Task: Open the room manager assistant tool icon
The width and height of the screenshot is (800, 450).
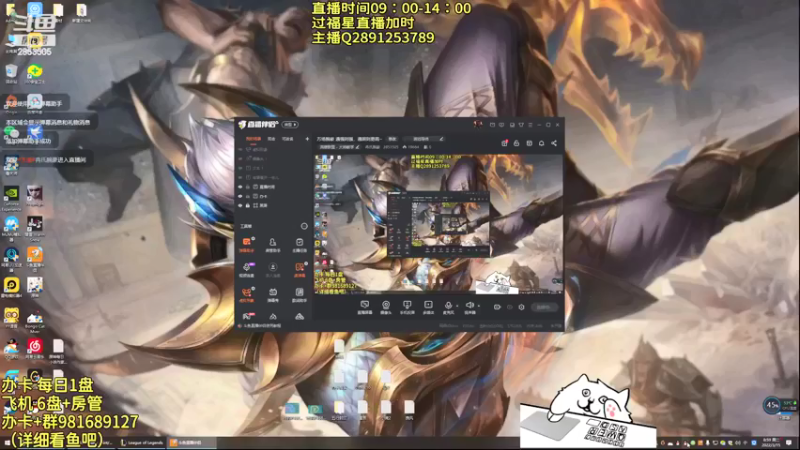Action: click(x=272, y=244)
